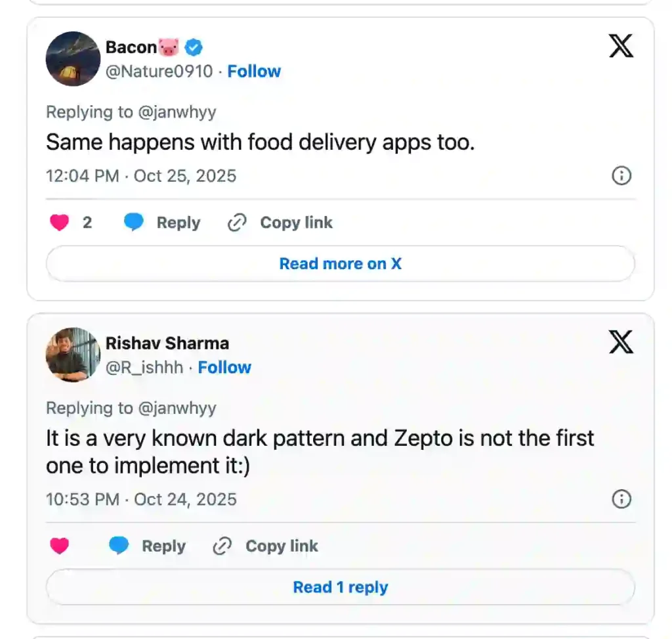Reply to Bacon's tweet via speech bubble
672x639 pixels.
pos(134,223)
